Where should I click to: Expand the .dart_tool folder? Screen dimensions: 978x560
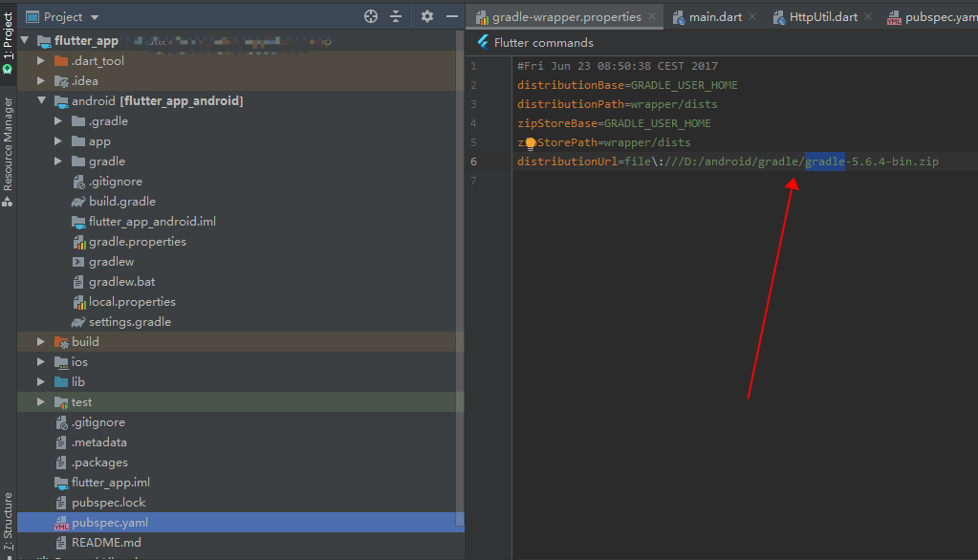41,60
